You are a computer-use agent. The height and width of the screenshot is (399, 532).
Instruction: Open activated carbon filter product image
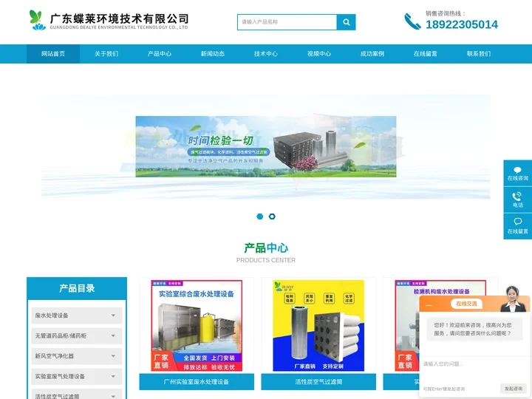(x=318, y=325)
